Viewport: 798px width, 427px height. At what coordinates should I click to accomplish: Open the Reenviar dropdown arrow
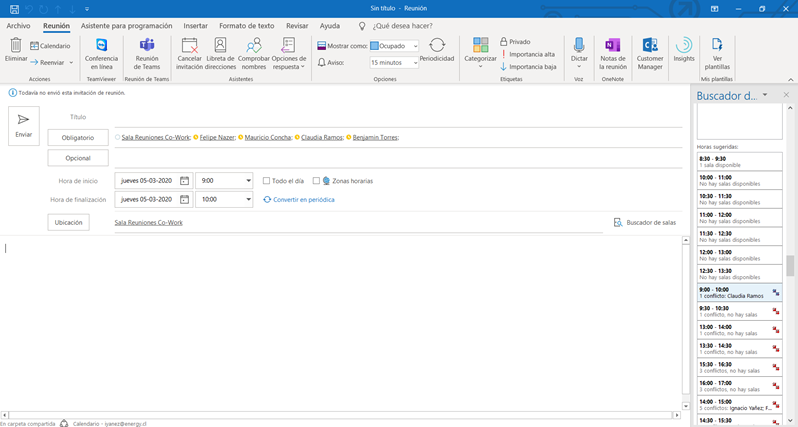(71, 63)
